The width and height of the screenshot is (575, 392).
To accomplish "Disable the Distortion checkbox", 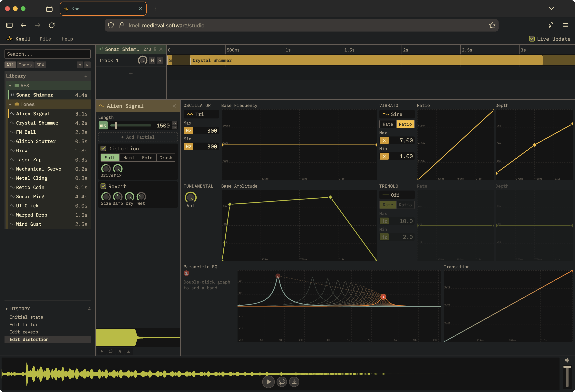I will point(103,149).
